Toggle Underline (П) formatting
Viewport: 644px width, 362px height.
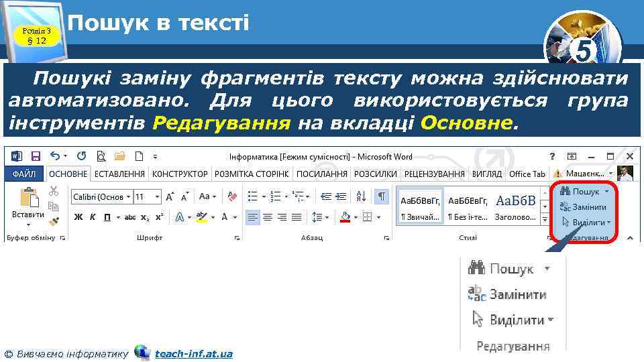tap(107, 217)
